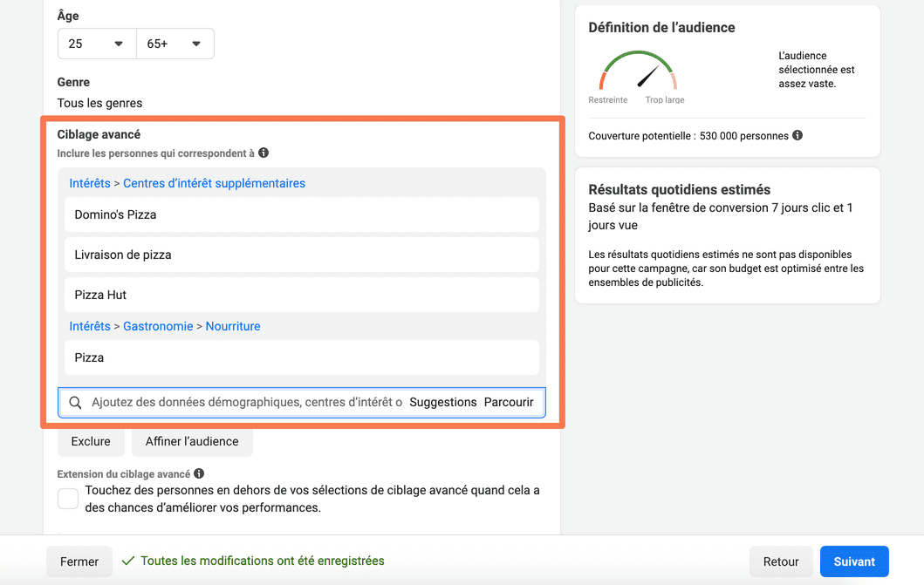Click the 'Retour' button

tap(781, 561)
